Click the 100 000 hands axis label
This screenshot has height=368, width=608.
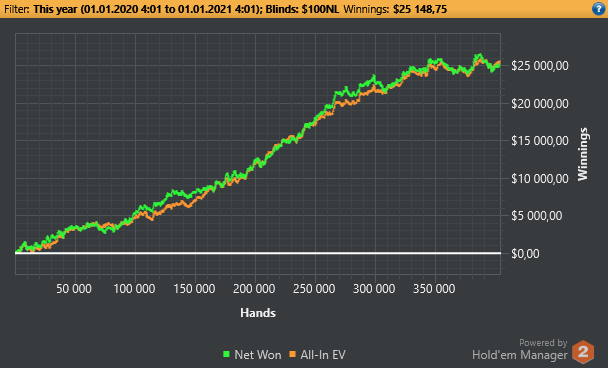coord(134,289)
